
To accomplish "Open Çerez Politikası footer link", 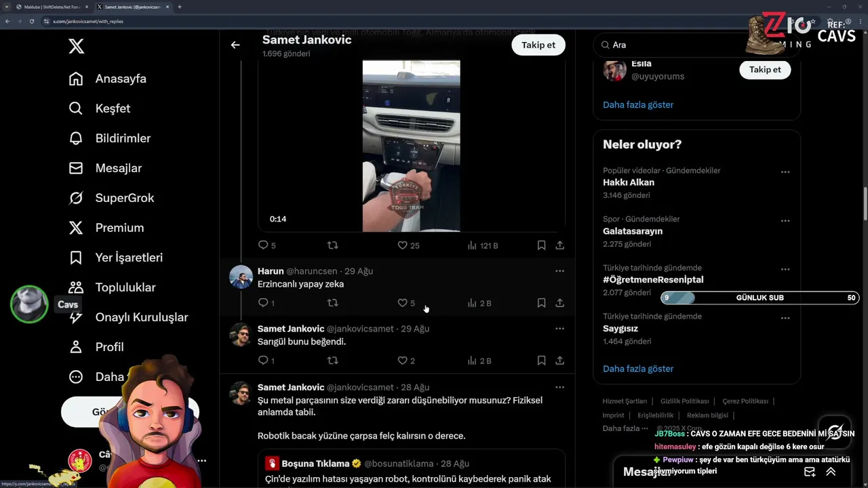I will (745, 401).
